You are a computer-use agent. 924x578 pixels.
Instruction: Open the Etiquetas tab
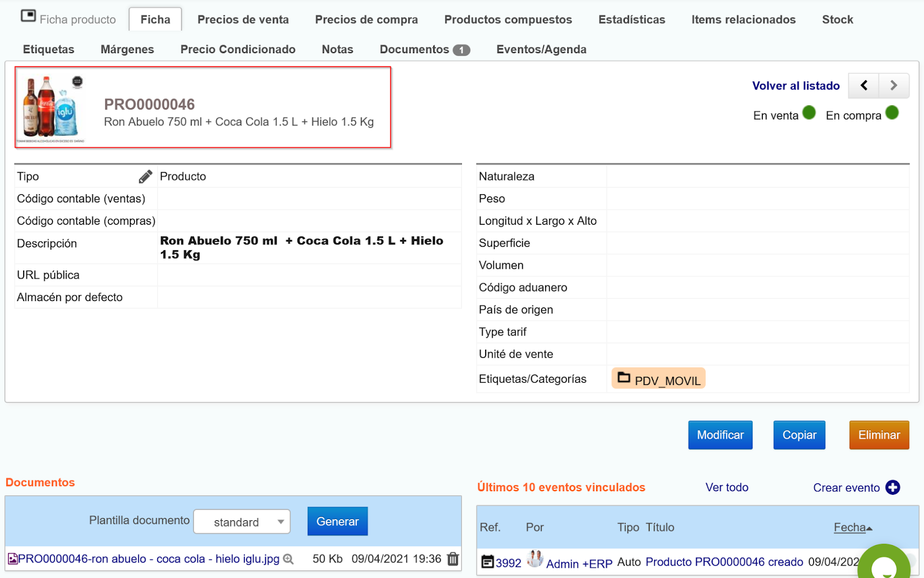[49, 50]
